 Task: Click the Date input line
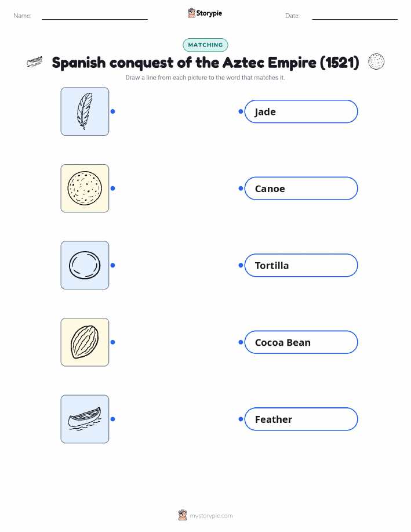point(355,16)
